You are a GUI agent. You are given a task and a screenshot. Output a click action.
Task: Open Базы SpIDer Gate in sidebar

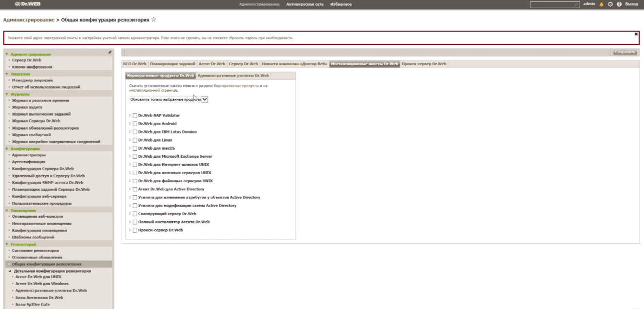point(33,304)
